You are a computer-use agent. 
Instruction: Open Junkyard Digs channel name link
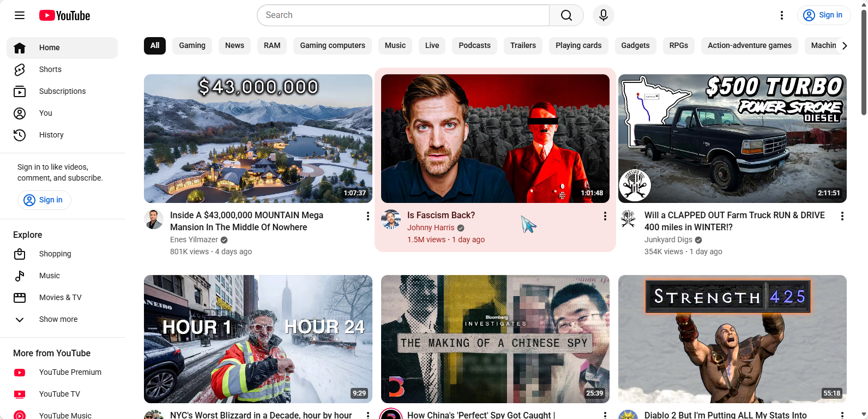(668, 240)
